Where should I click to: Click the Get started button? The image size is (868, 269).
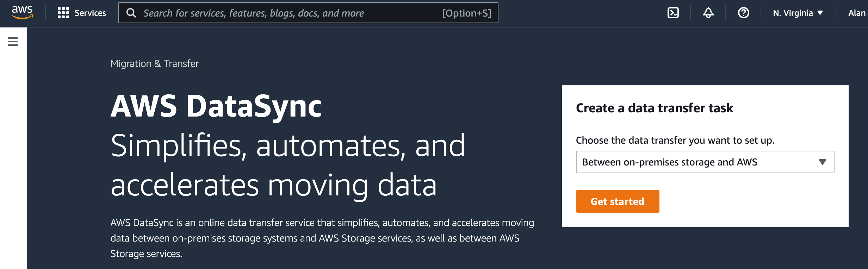617,201
